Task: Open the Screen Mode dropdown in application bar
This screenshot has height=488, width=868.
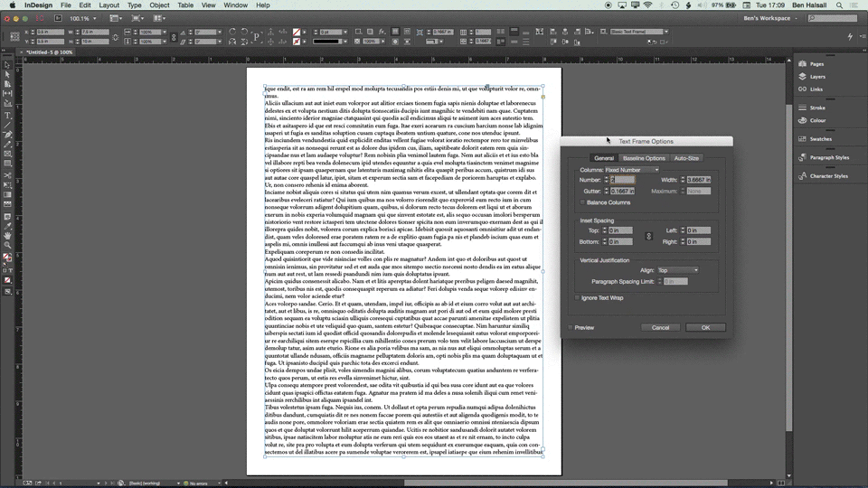Action: (x=137, y=18)
